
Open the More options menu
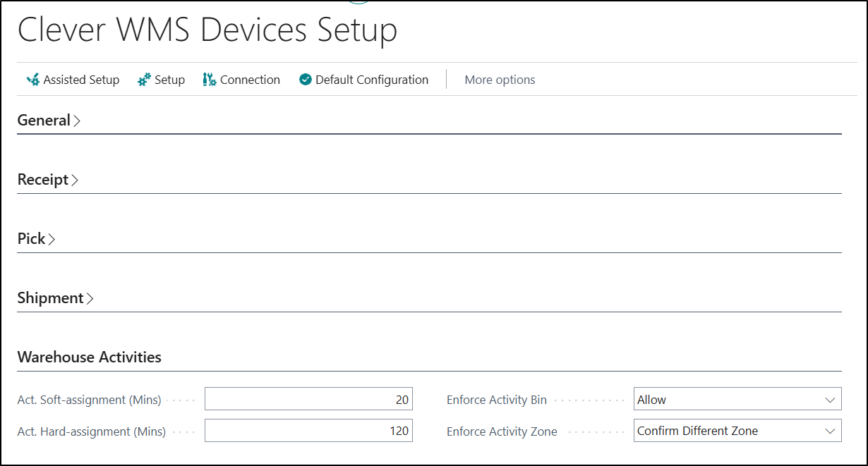[x=500, y=80]
